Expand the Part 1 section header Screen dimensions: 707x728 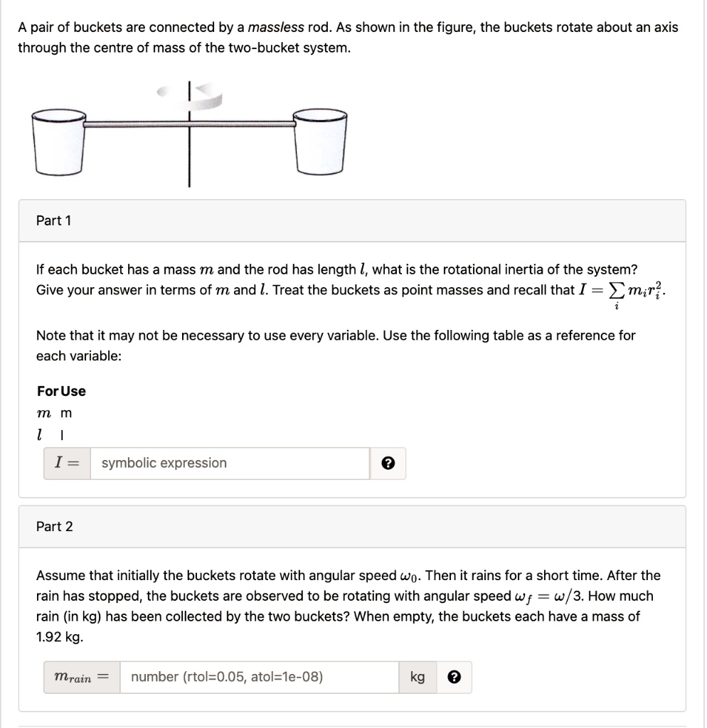pos(351,220)
